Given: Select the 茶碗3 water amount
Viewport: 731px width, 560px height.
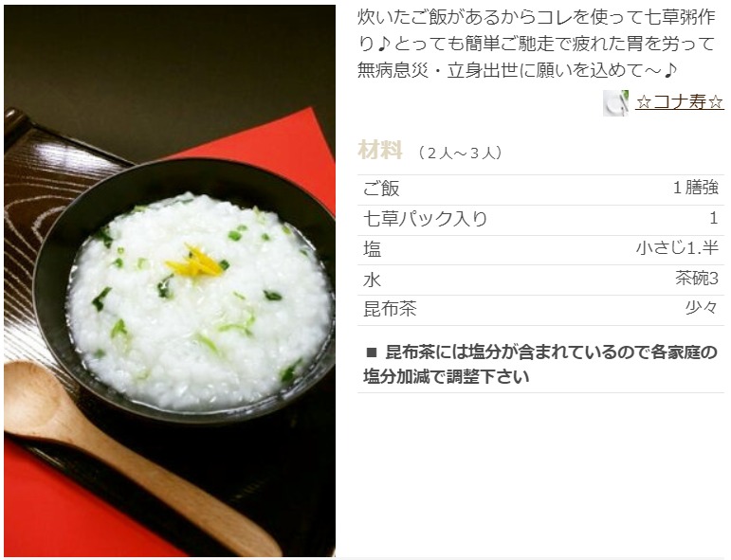Looking at the screenshot, I should [698, 279].
